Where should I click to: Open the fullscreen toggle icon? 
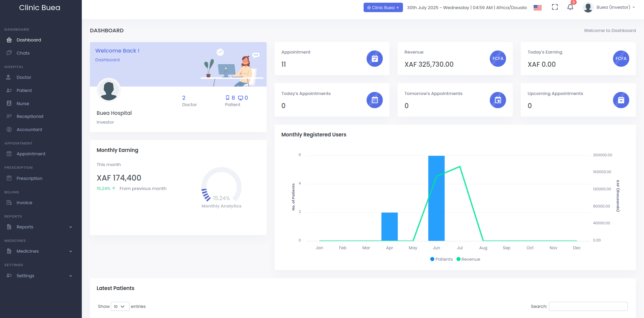(554, 7)
